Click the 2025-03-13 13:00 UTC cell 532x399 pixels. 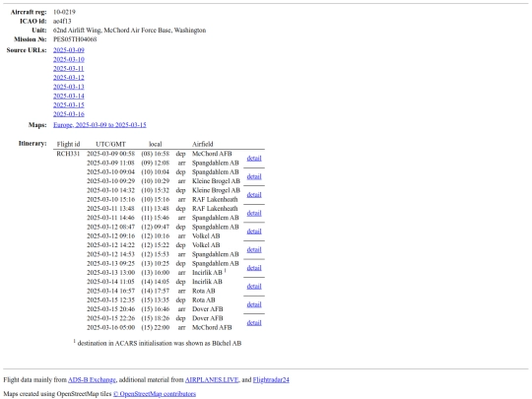tap(111, 273)
